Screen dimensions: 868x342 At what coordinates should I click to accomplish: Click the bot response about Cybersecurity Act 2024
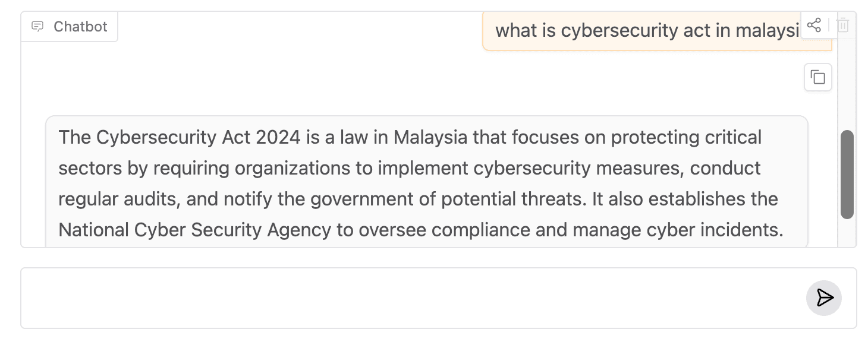pyautogui.click(x=427, y=182)
